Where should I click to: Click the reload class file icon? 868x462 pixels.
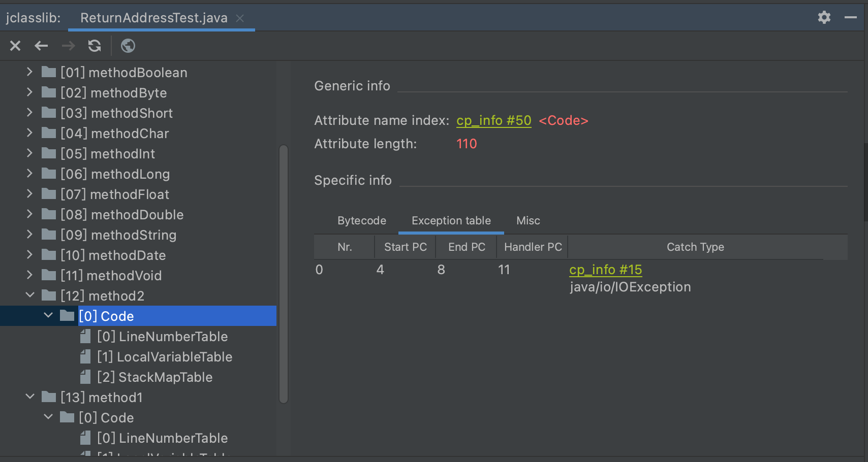(x=95, y=46)
